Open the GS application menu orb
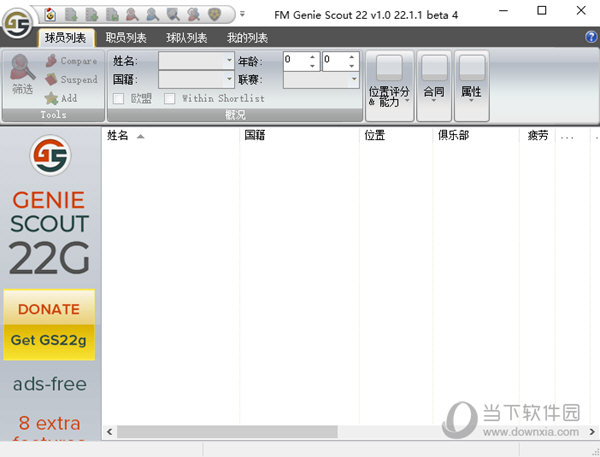This screenshot has height=457, width=600. point(17,23)
